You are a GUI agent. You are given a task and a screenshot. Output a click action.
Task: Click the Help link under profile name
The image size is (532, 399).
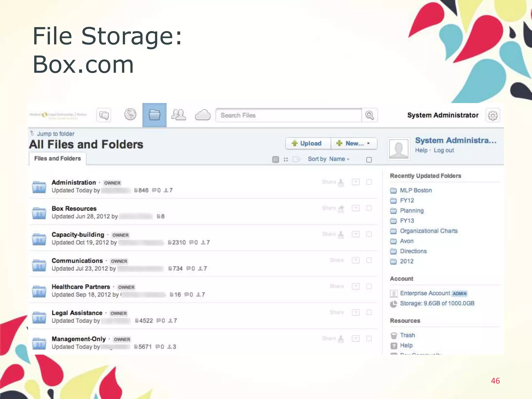[421, 150]
